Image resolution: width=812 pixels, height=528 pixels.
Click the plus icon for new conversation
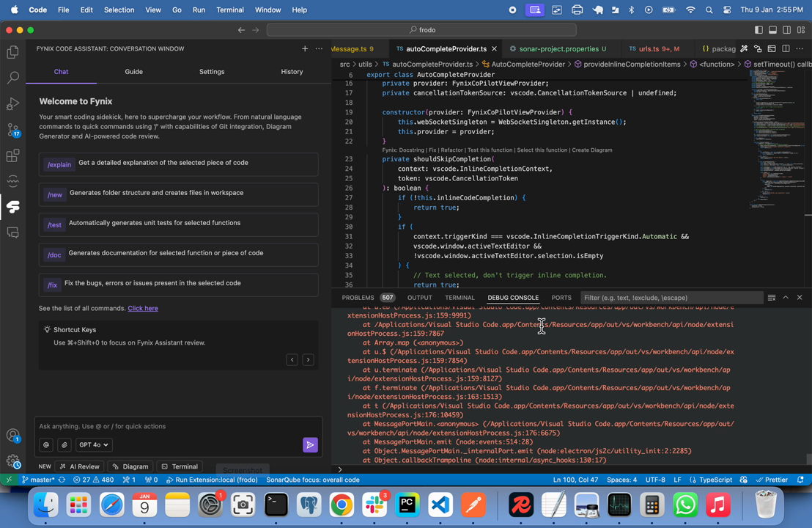(305, 48)
